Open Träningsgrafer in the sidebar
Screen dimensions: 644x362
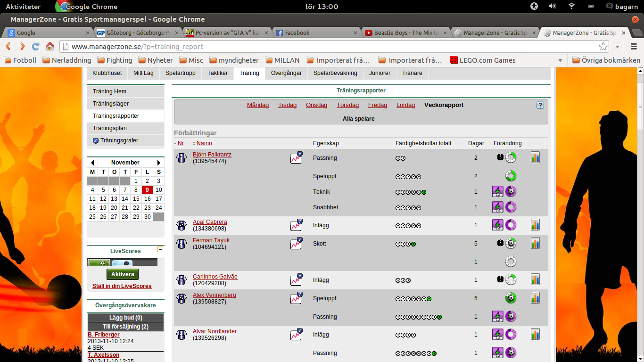pos(125,140)
